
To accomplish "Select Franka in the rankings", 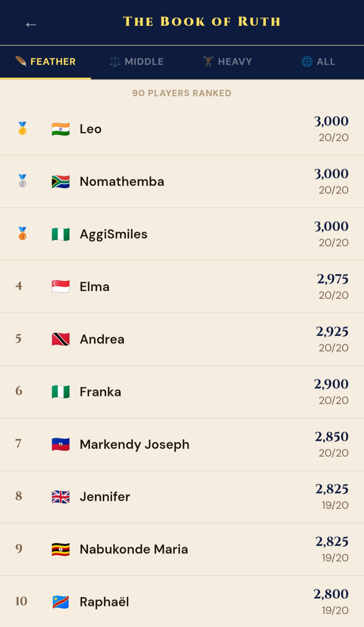I will pyautogui.click(x=100, y=392).
